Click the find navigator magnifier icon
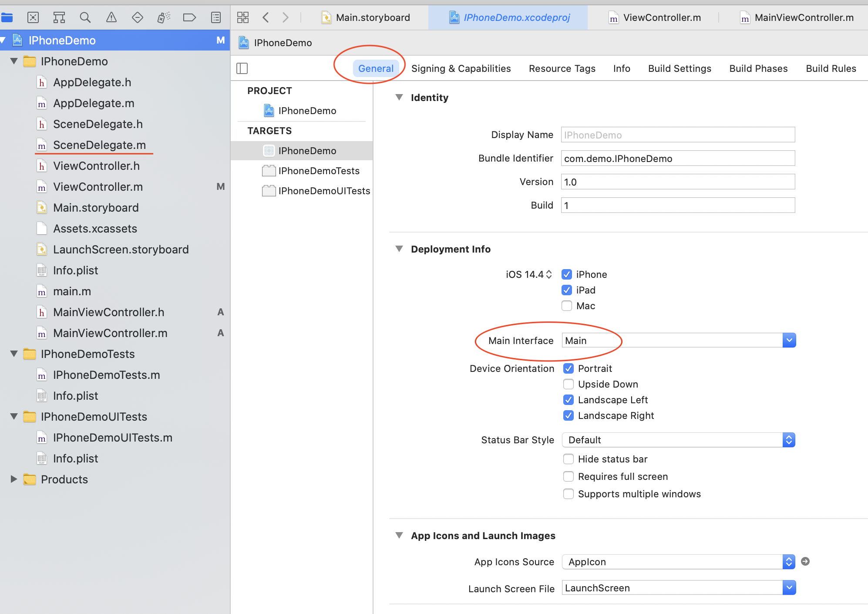 point(85,17)
